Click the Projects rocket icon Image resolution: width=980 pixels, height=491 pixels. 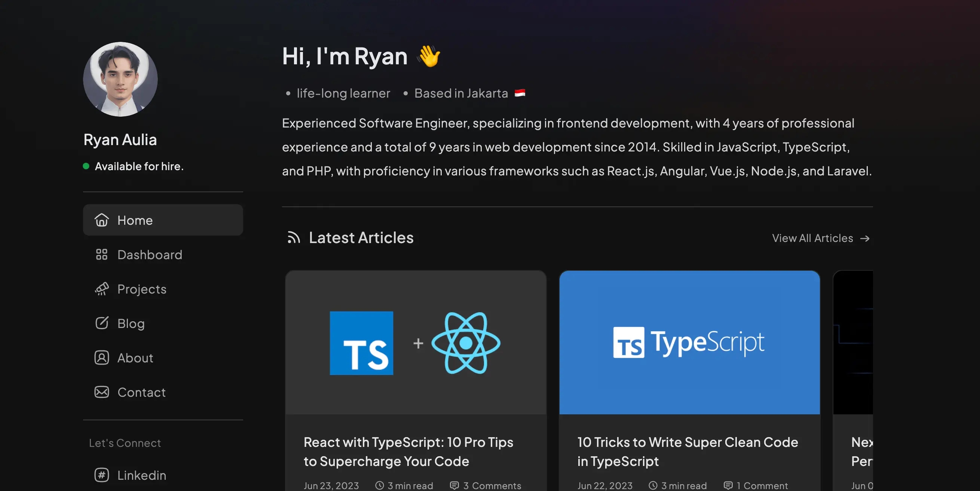pos(102,289)
